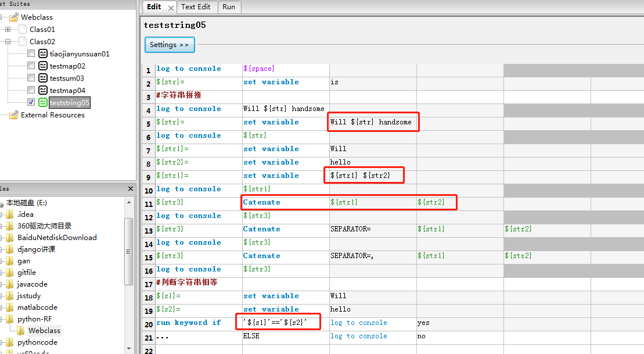Collapse the Class02 tree node
Image resolution: width=644 pixels, height=354 pixels.
[x=8, y=41]
